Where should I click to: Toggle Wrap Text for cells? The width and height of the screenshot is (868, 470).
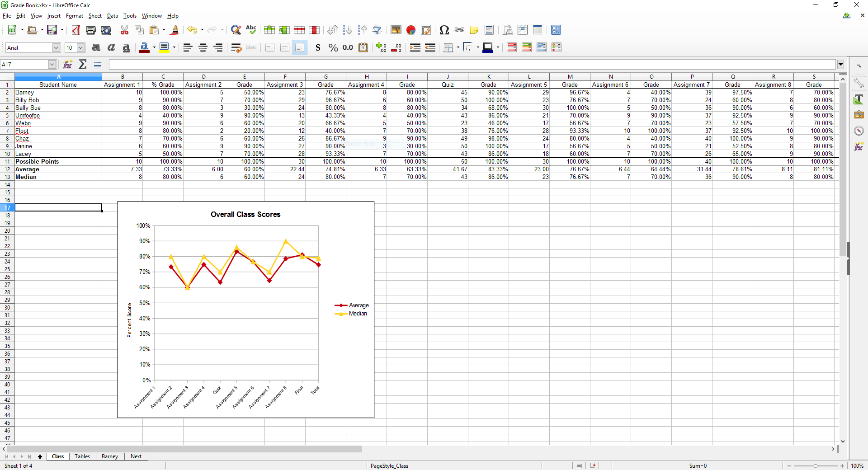point(236,48)
